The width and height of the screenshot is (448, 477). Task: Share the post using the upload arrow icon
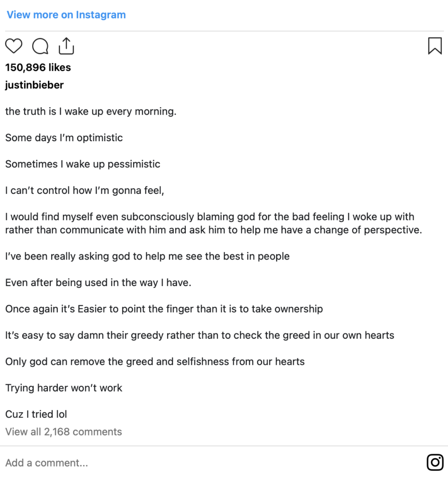66,46
